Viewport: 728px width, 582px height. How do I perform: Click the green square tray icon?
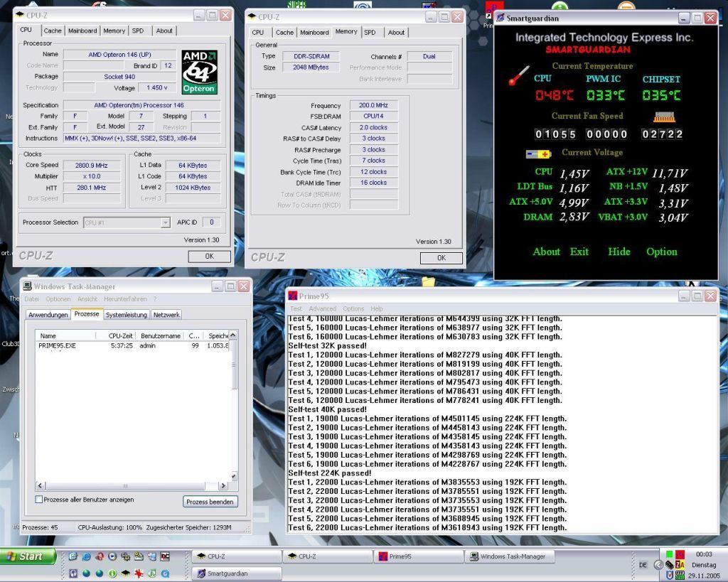(x=670, y=554)
